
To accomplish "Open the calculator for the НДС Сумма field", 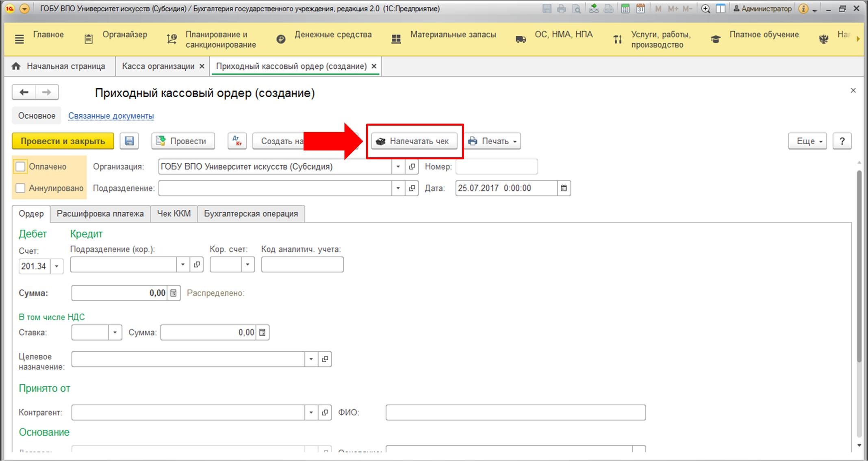I will [x=263, y=333].
